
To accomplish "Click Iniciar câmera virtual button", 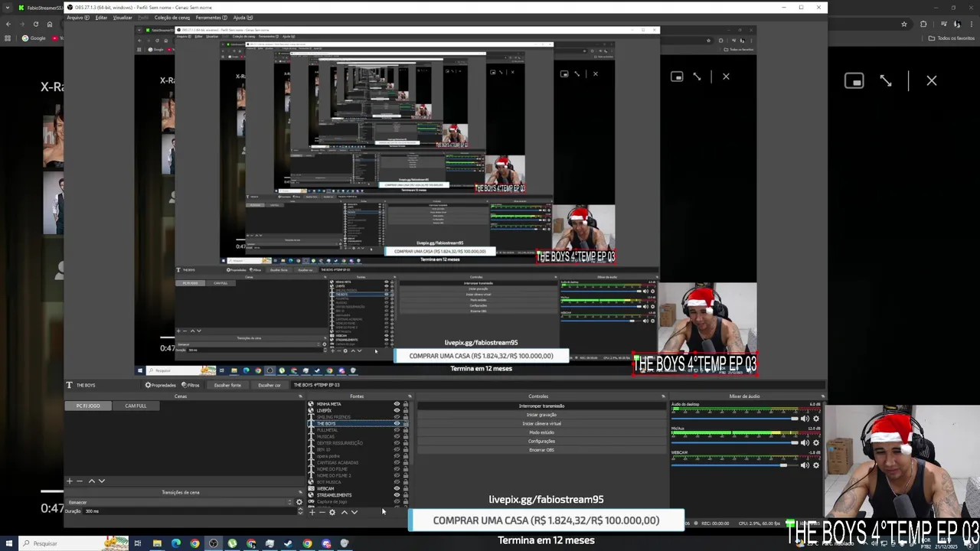I will click(541, 423).
